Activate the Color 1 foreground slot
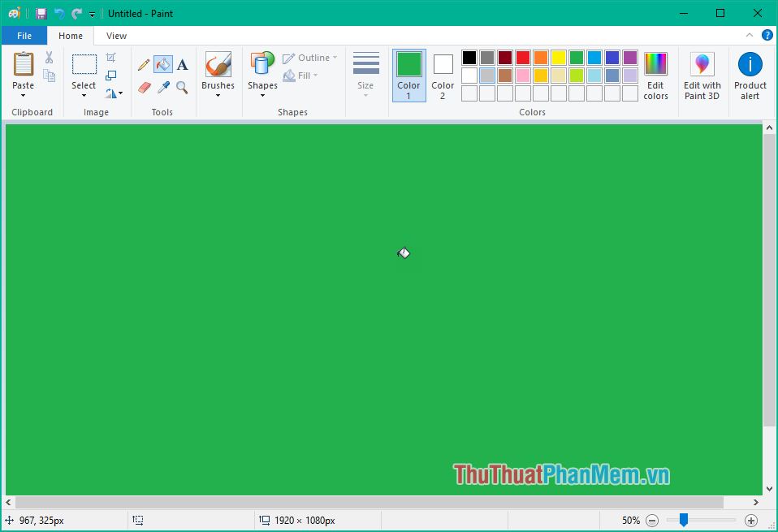Screen dimensions: 778x532 (x=408, y=75)
